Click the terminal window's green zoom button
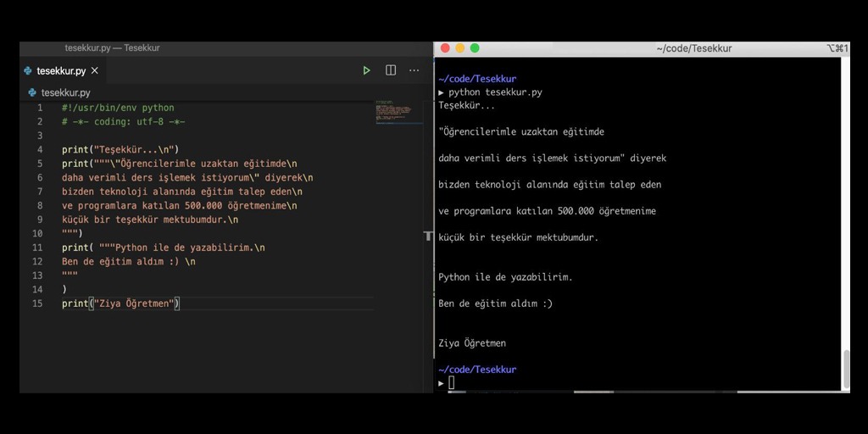This screenshot has width=868, height=434. 475,48
